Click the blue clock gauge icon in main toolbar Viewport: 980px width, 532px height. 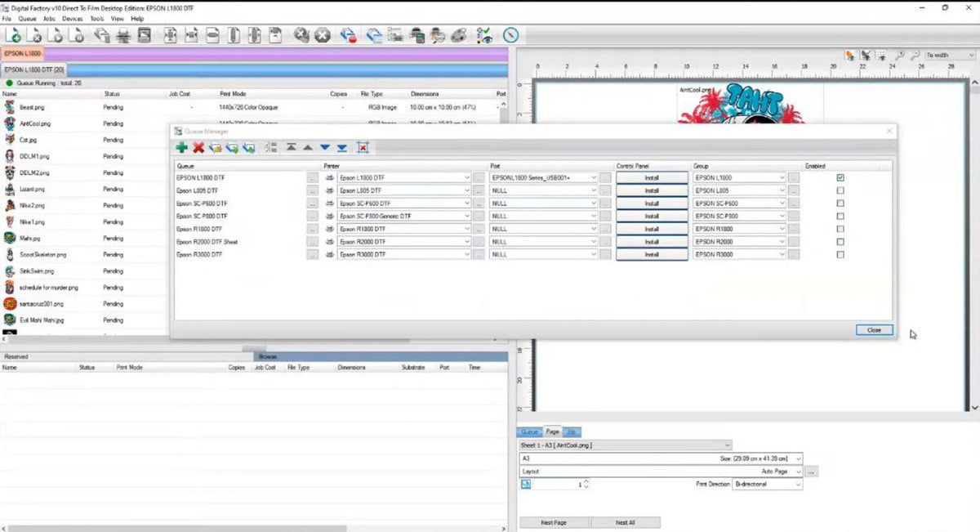[511, 35]
